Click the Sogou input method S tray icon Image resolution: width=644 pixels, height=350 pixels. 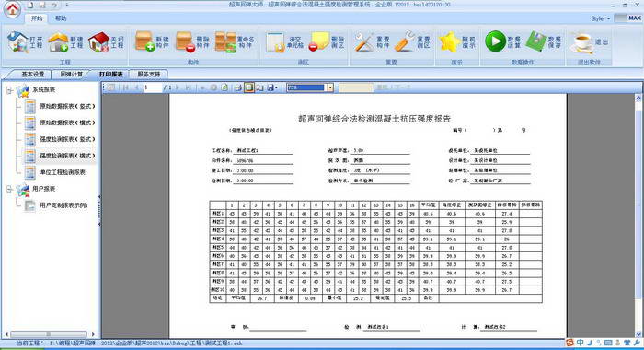coord(569,343)
